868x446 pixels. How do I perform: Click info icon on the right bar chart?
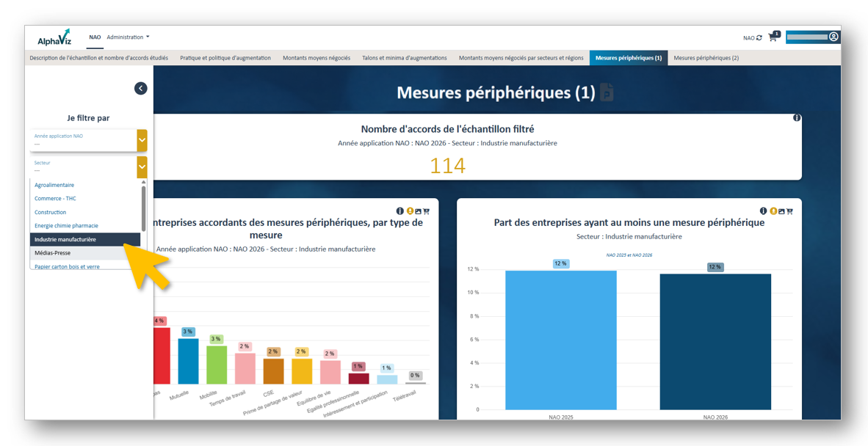(x=763, y=211)
